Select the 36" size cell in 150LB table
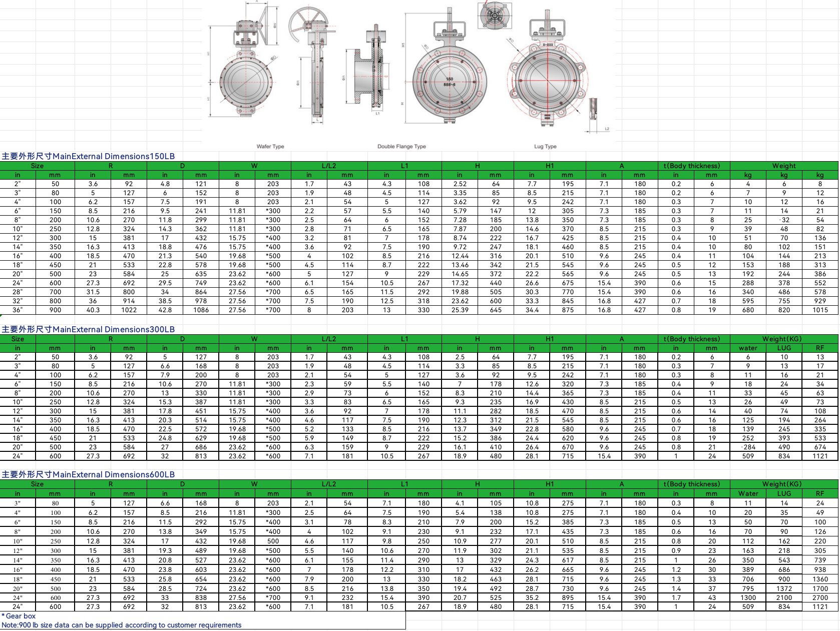The width and height of the screenshot is (840, 631). (x=18, y=310)
